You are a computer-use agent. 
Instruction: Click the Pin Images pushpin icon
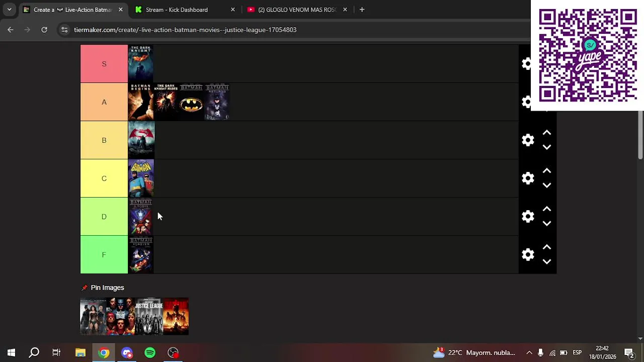[x=84, y=288]
